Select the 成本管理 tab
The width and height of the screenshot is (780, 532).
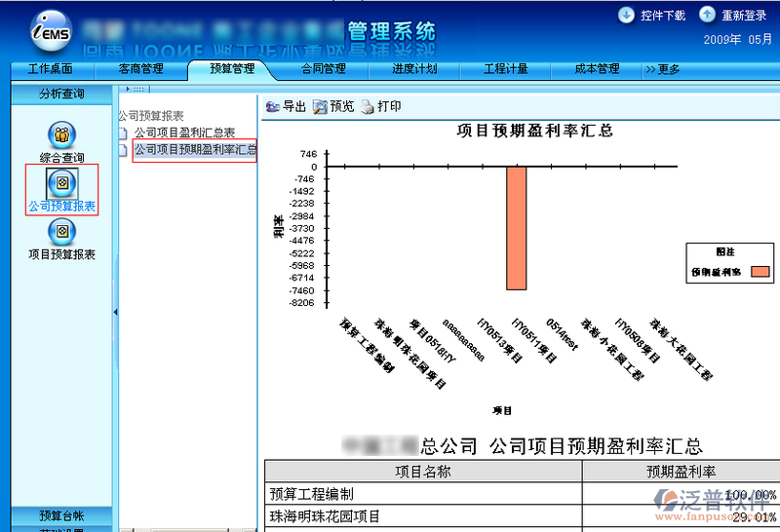pos(597,69)
